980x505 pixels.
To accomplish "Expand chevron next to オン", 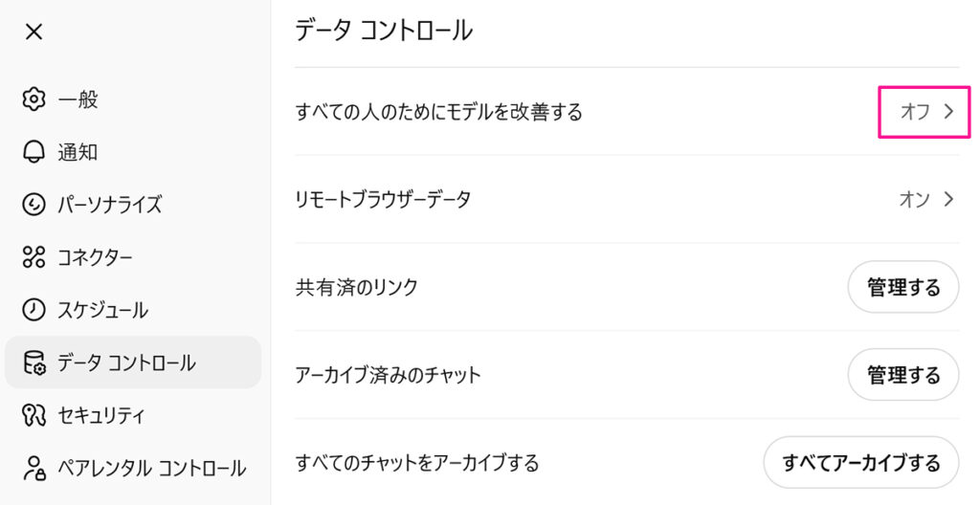I will (x=949, y=199).
